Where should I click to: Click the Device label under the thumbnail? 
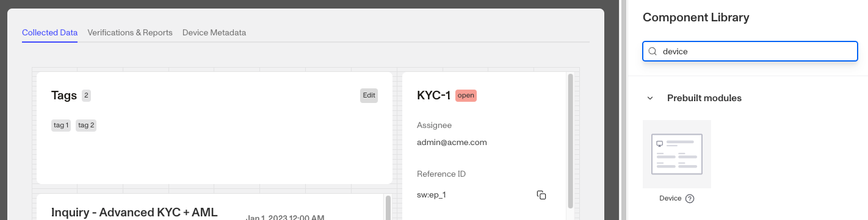[x=670, y=199]
